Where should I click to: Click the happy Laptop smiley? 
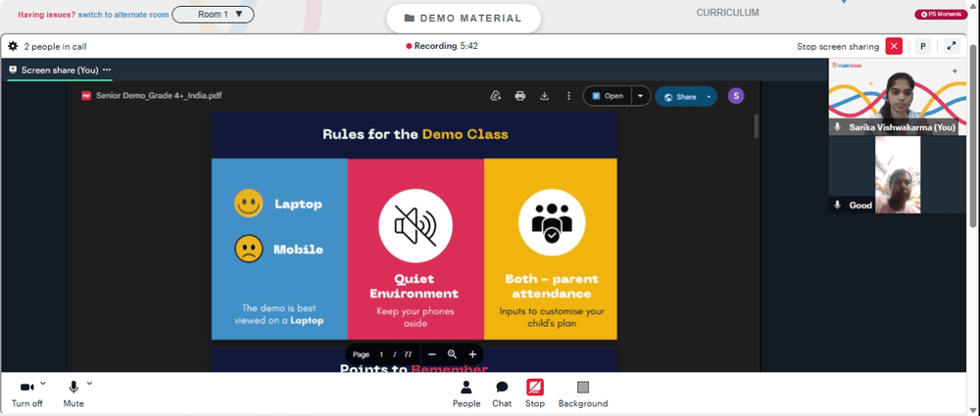tap(248, 203)
